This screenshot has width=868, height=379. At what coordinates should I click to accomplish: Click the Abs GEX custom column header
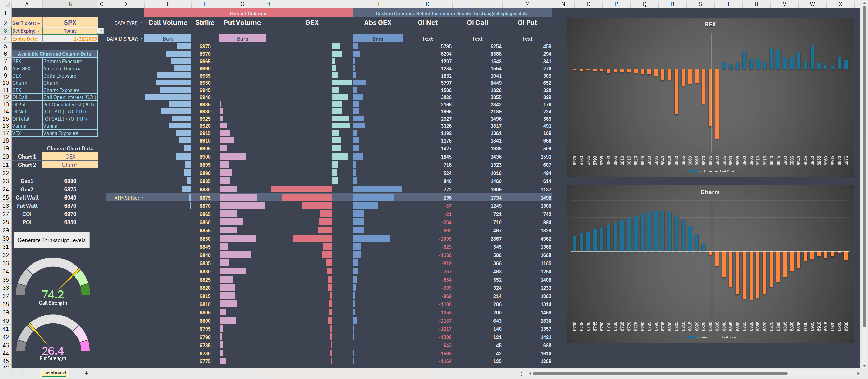377,23
